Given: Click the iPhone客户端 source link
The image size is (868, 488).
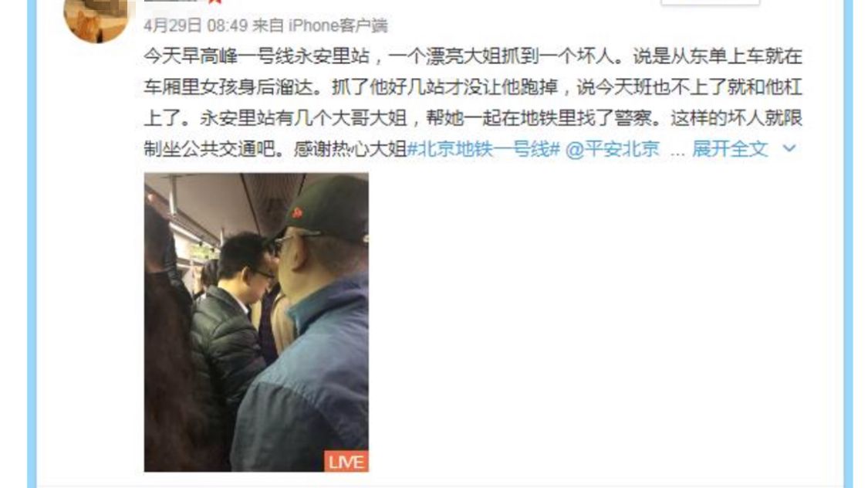Looking at the screenshot, I should [x=338, y=25].
